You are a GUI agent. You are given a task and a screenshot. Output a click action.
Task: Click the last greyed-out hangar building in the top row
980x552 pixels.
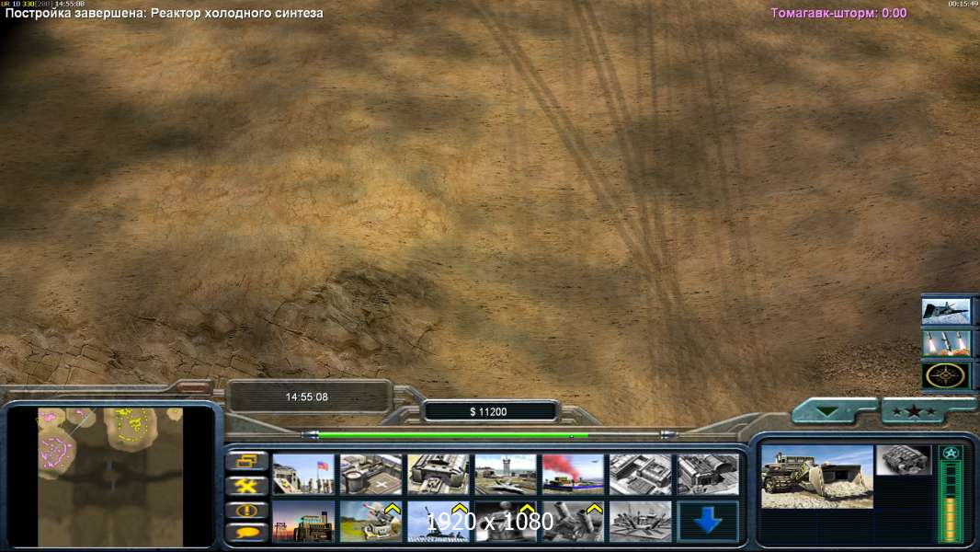708,475
